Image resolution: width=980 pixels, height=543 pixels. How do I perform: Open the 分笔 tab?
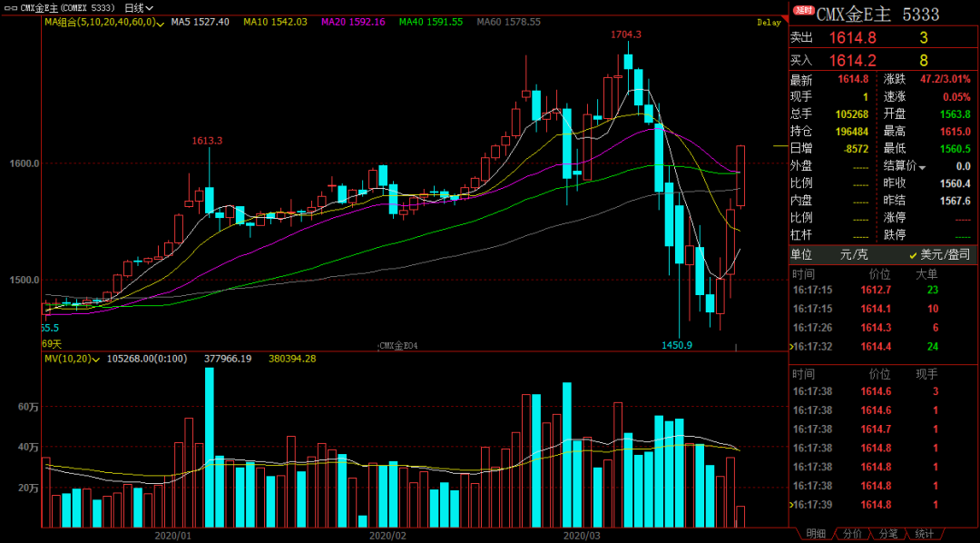888,534
